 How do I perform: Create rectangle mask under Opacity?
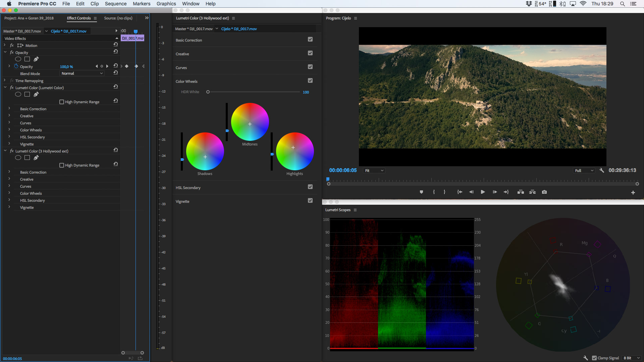pyautogui.click(x=27, y=59)
